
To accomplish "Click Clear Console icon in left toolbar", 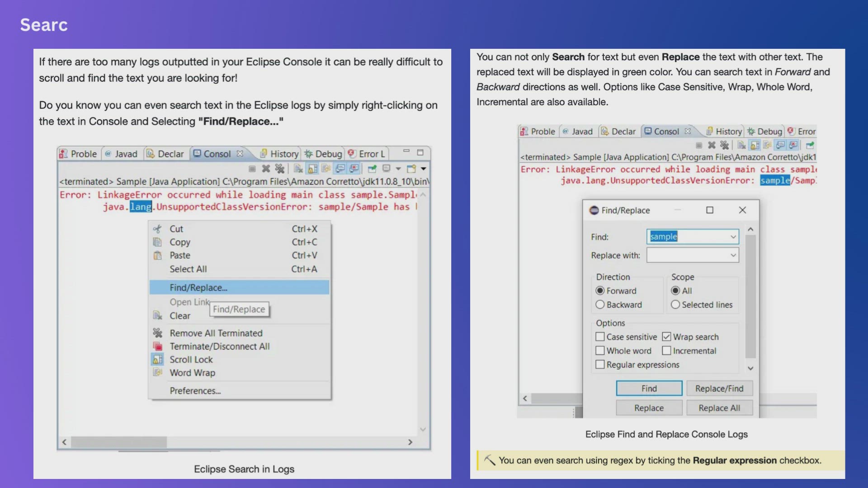I will [x=298, y=169].
